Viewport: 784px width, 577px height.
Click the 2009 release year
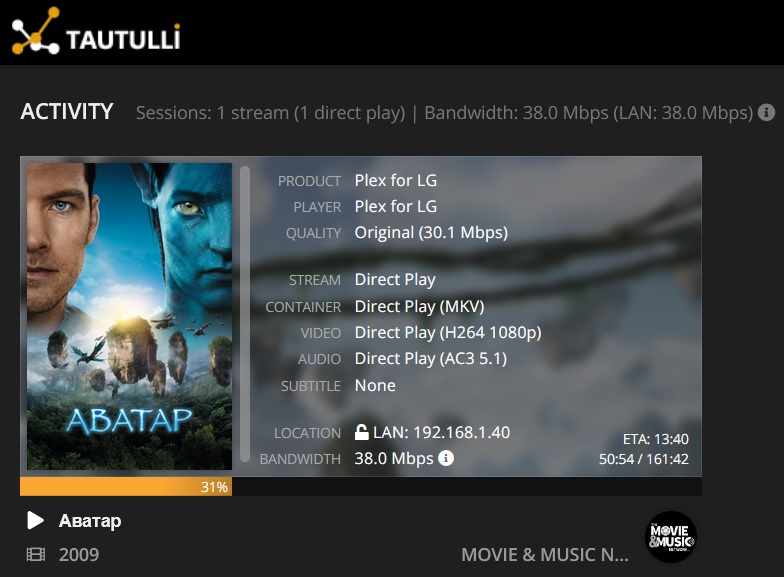79,554
